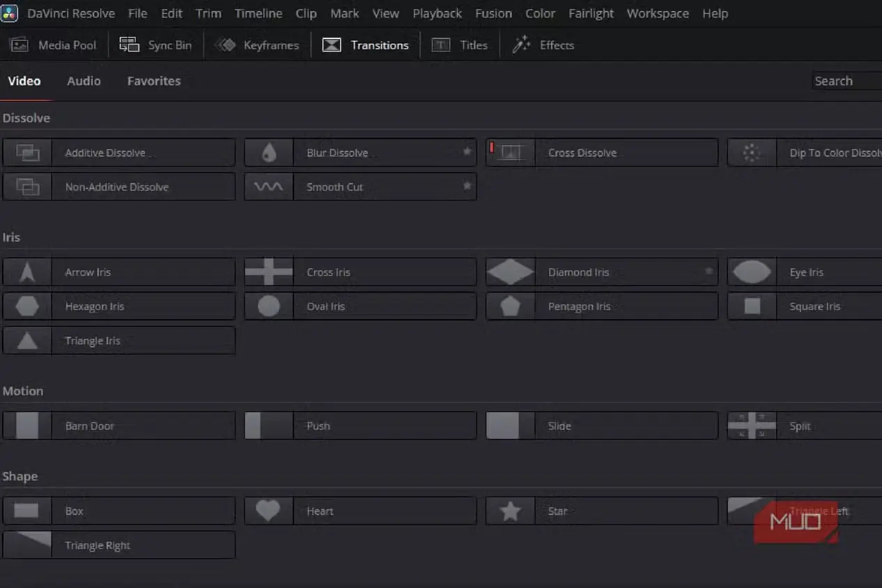Click the Triangle Right label

click(98, 546)
